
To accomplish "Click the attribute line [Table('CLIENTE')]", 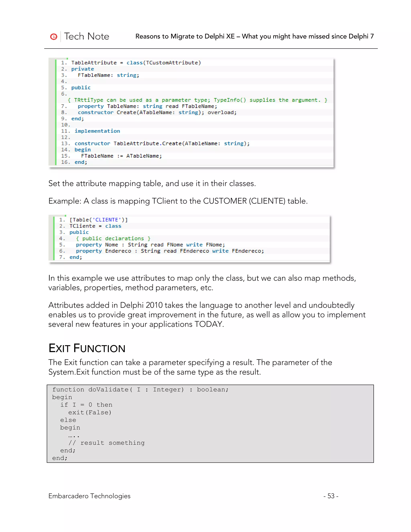I will [x=99, y=220].
